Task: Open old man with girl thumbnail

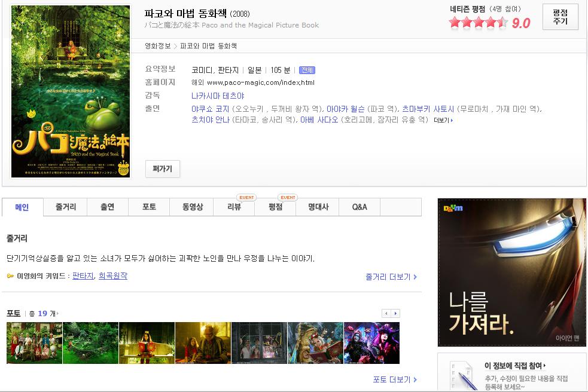Action: tap(203, 343)
